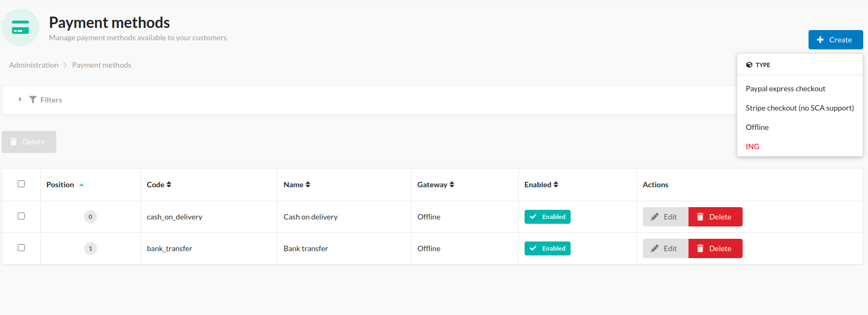This screenshot has height=315, width=868.
Task: Click the trash icon in the Cash on delivery row
Action: tap(700, 217)
